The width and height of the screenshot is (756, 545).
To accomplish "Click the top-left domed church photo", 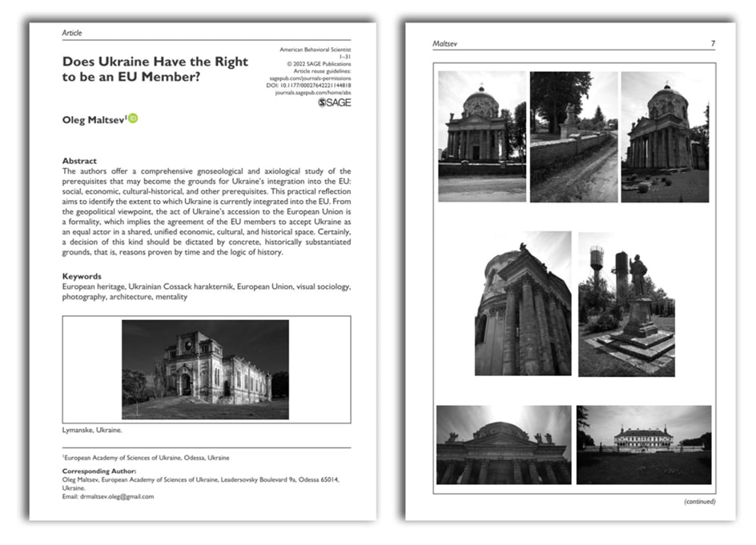I will pyautogui.click(x=482, y=136).
